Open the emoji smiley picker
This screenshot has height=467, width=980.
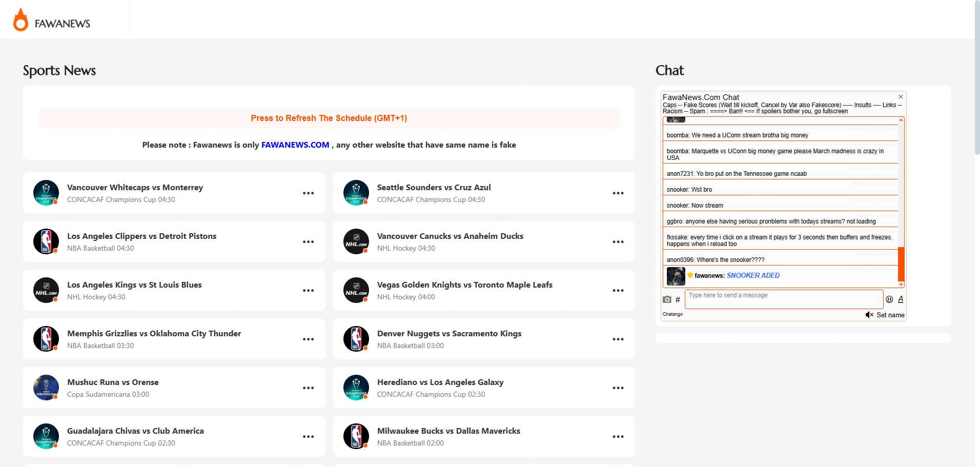[889, 299]
